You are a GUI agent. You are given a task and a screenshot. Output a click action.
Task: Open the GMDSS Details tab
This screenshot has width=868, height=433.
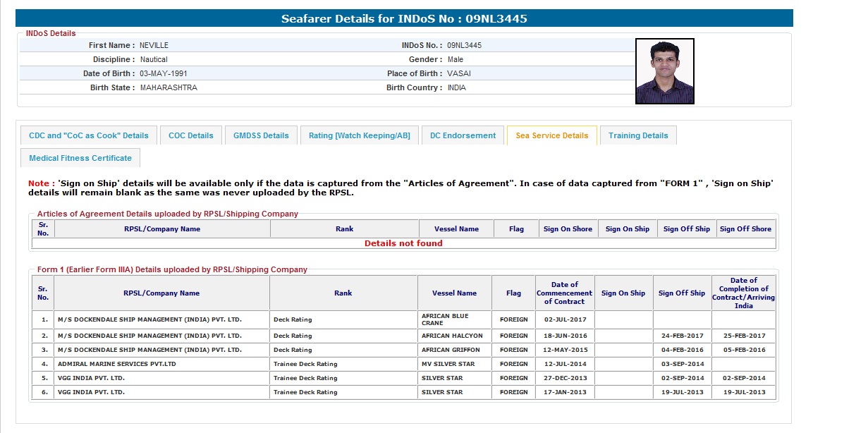[x=261, y=135]
